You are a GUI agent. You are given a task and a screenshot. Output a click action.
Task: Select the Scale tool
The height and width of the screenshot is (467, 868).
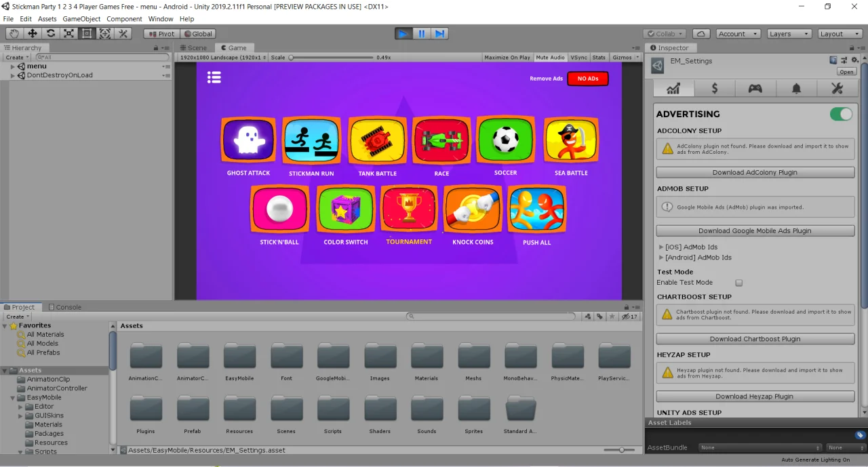pos(68,33)
